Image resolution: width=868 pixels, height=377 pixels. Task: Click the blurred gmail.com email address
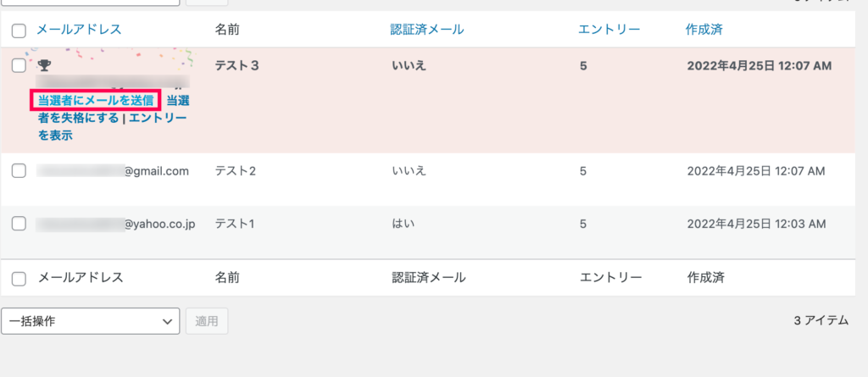point(113,171)
